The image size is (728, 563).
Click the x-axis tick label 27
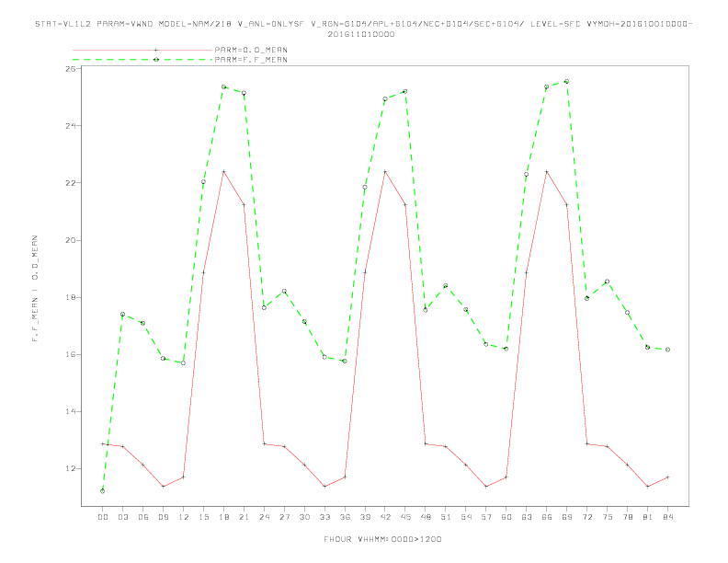(x=284, y=517)
